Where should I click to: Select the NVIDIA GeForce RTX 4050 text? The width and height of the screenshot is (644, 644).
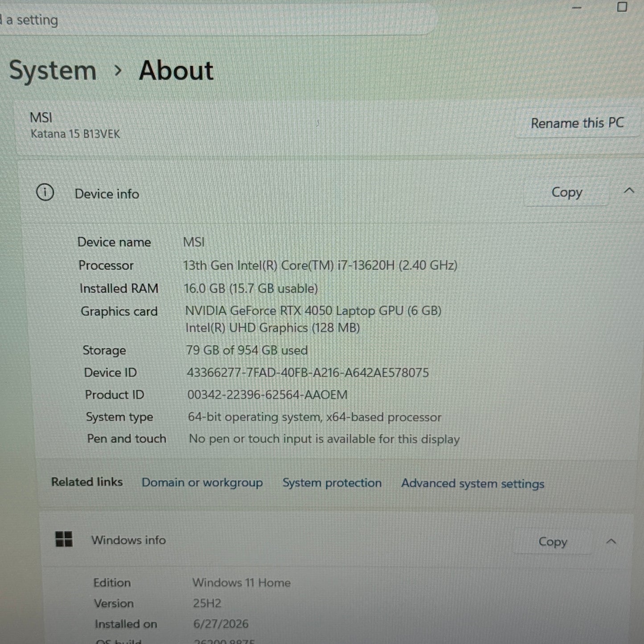(313, 311)
